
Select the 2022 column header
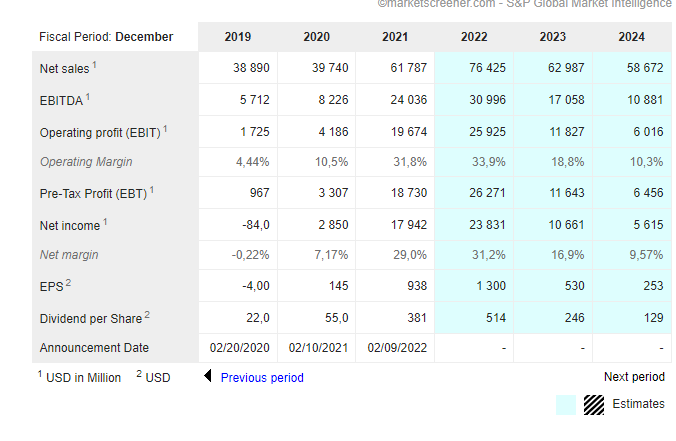coord(474,37)
